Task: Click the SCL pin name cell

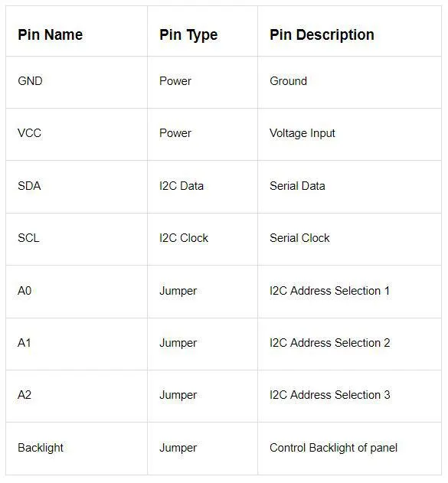Action: 77,239
